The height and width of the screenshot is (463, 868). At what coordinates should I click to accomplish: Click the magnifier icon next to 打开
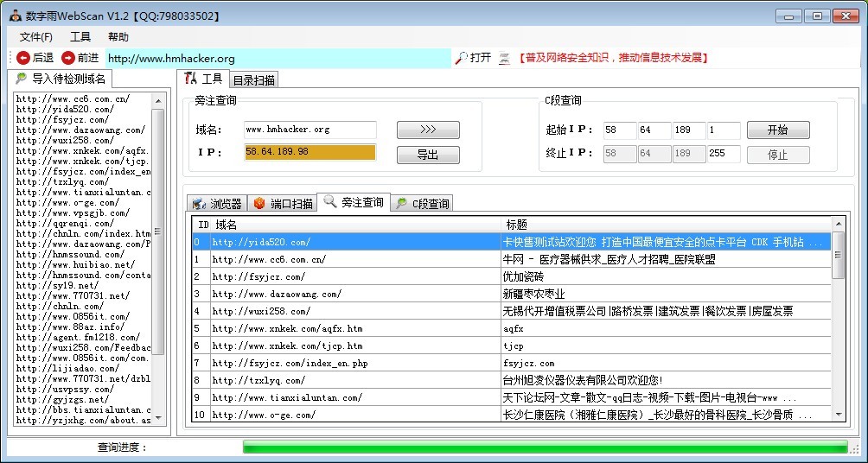461,58
